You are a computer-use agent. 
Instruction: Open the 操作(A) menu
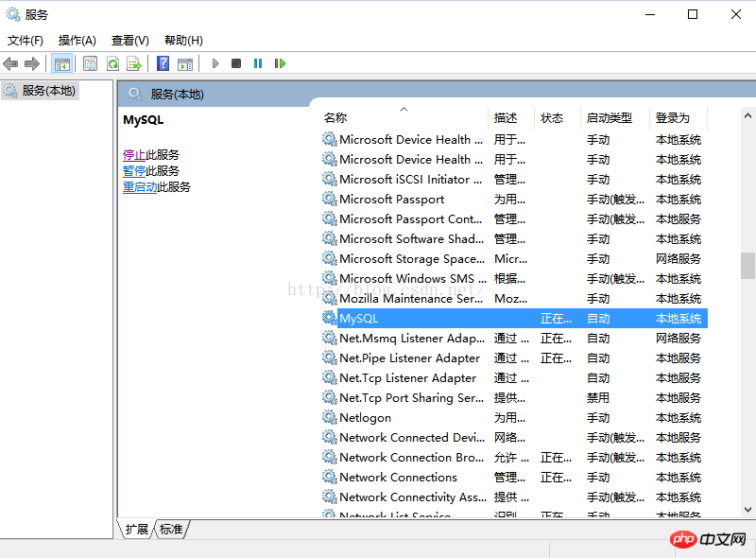[77, 40]
